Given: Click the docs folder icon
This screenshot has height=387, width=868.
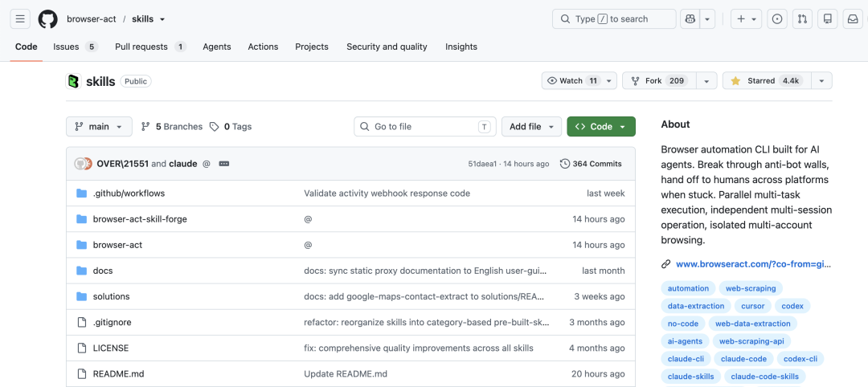Looking at the screenshot, I should [x=82, y=271].
